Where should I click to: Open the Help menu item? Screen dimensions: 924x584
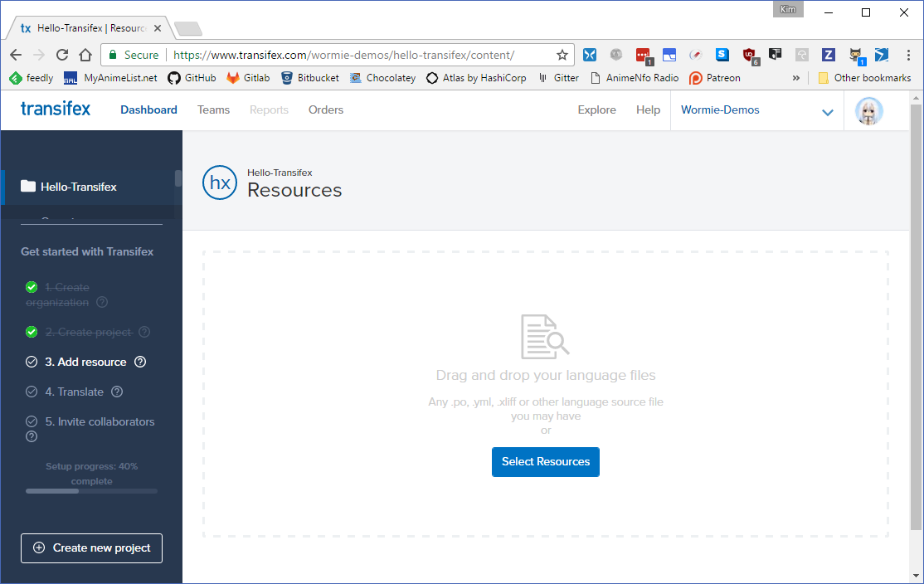click(x=648, y=109)
